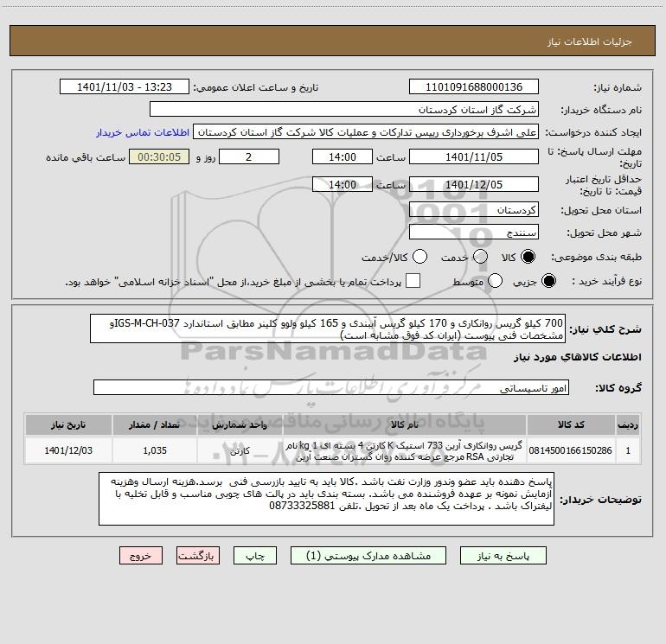Click goods code 0814500166150286 cell
This screenshot has height=644, width=666.
[x=571, y=450]
